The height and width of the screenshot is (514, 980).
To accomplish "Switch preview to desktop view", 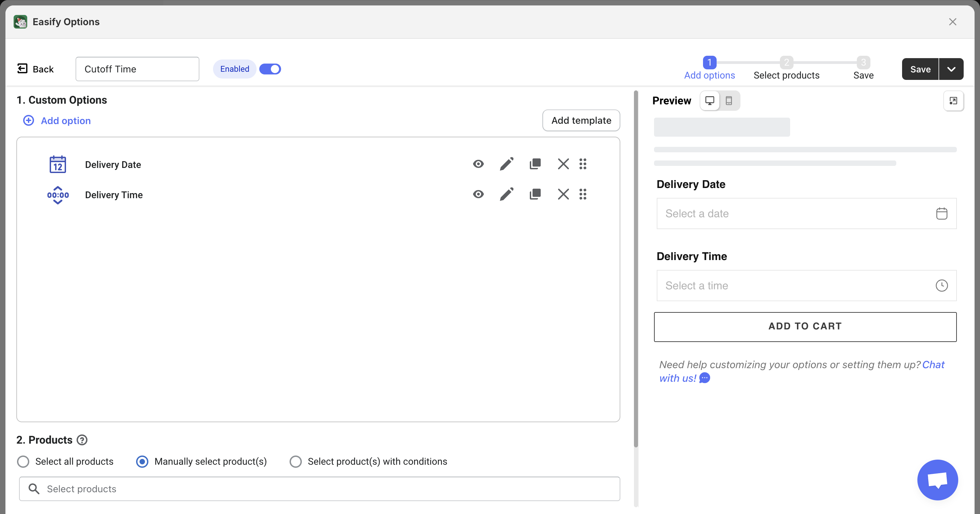I will pos(709,101).
